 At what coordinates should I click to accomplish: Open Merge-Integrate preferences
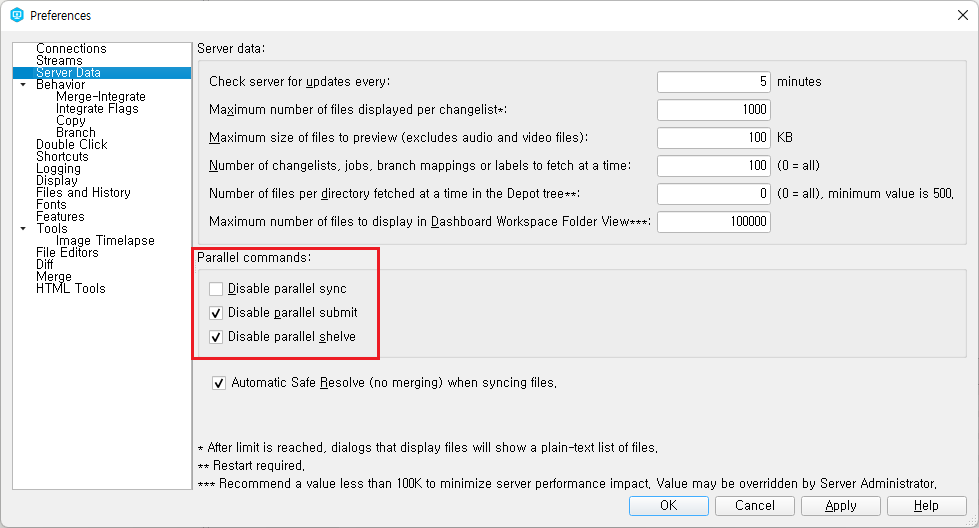pos(101,97)
